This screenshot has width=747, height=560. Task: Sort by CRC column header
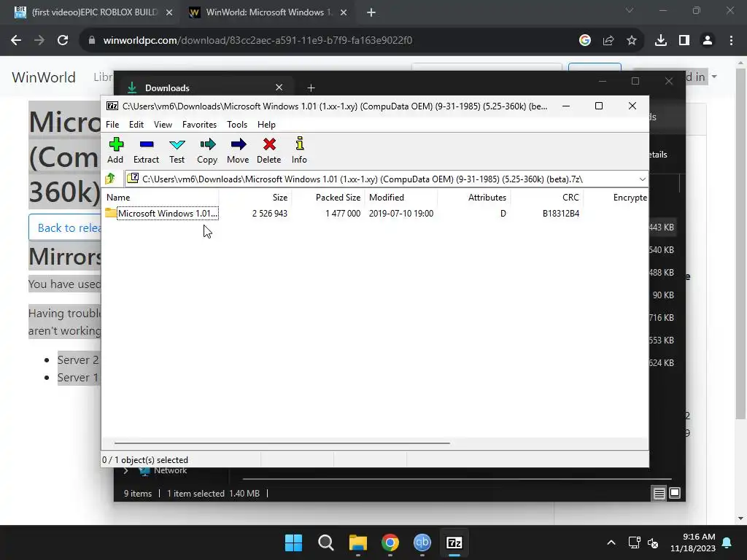(x=547, y=197)
